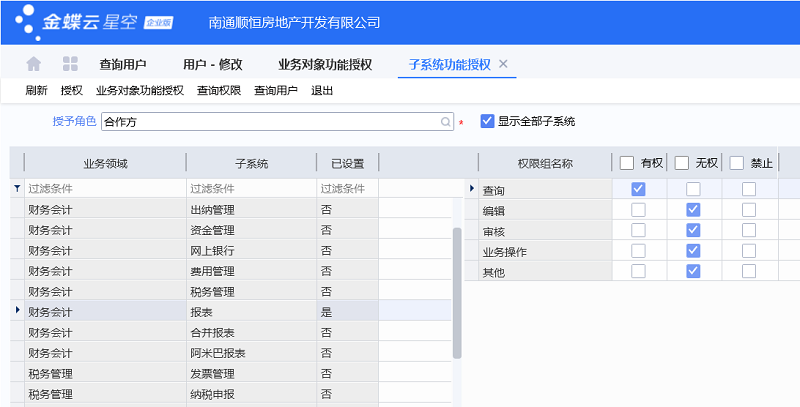Check 有权 for 编辑 row
The image size is (800, 407).
638,209
